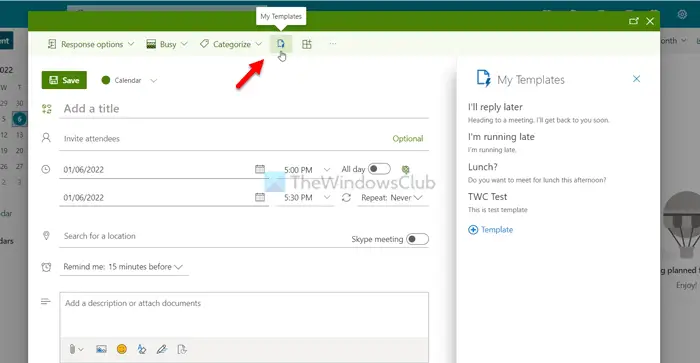
Task: Close the My Templates panel
Action: click(636, 79)
